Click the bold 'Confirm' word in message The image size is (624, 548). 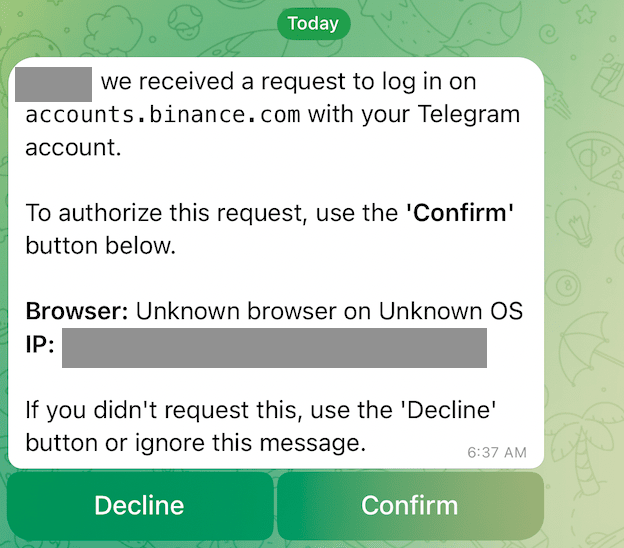460,213
